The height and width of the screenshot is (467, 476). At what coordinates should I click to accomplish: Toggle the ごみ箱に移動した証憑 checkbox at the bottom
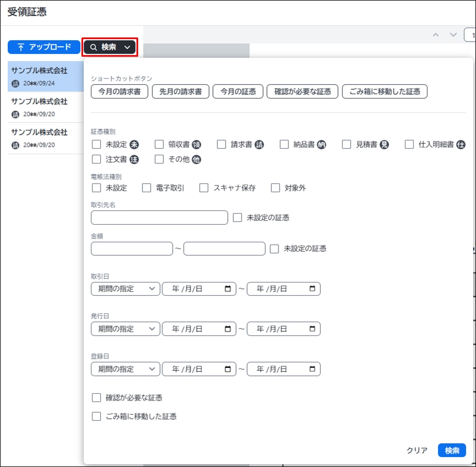(97, 416)
